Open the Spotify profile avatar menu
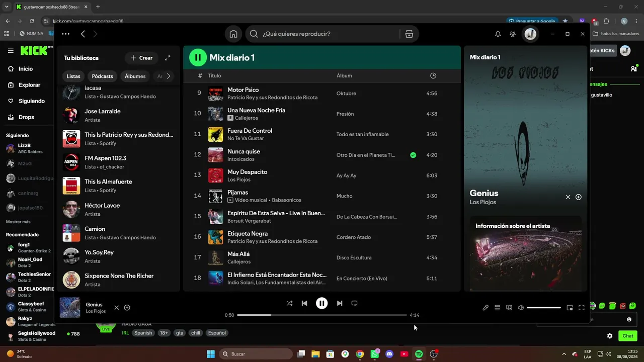Image resolution: width=644 pixels, height=362 pixels. click(x=530, y=34)
